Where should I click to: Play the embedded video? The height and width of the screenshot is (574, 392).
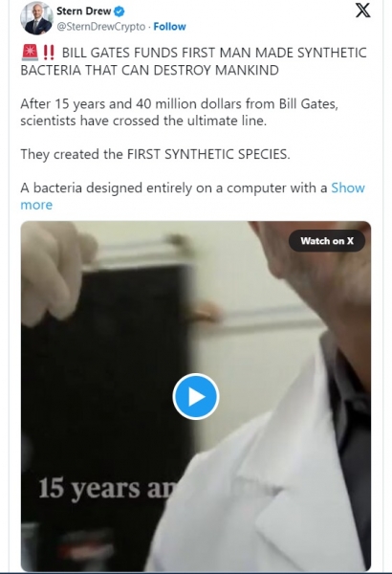pos(196,396)
